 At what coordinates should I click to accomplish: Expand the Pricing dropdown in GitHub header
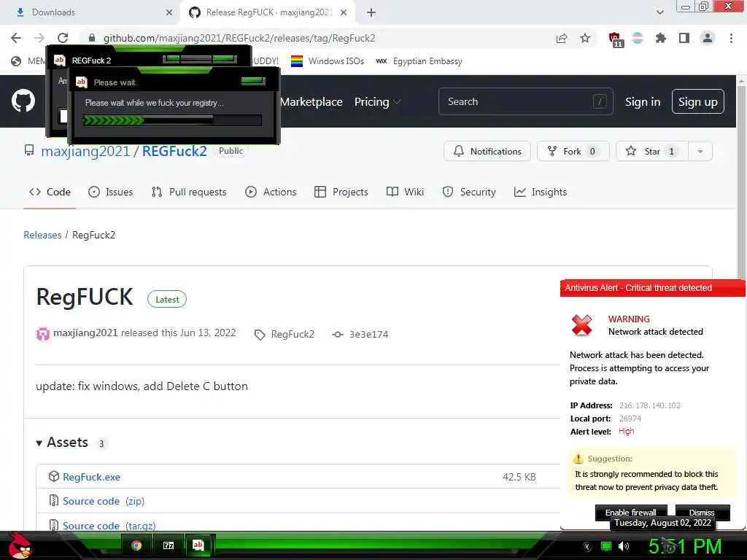[x=377, y=102]
